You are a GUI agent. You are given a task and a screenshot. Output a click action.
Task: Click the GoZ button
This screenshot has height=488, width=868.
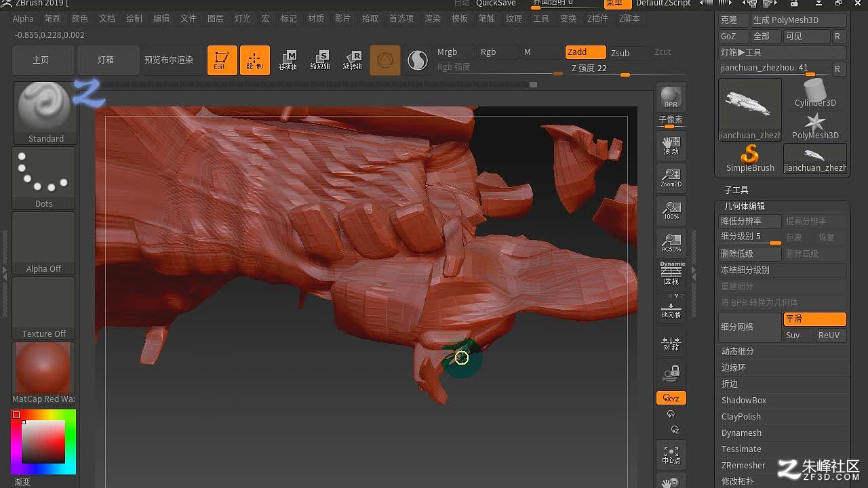point(733,37)
